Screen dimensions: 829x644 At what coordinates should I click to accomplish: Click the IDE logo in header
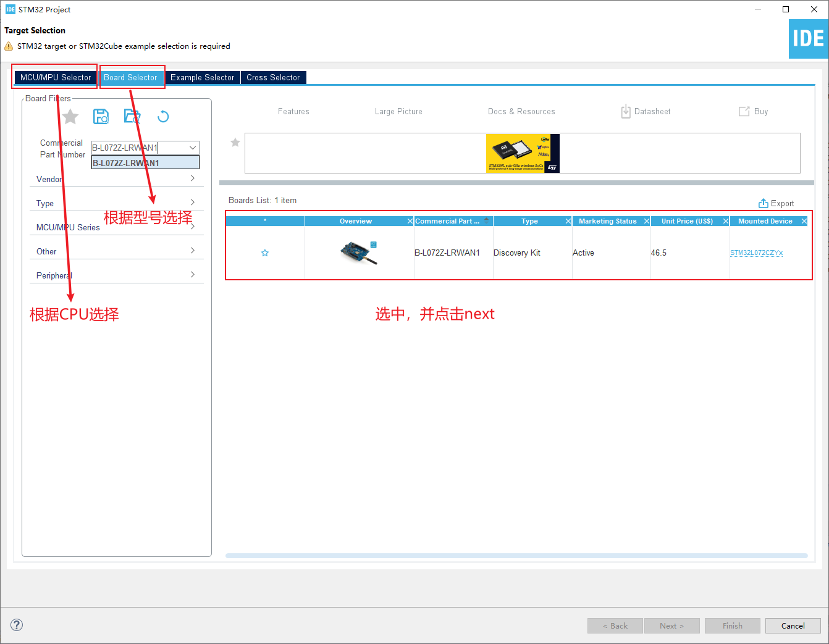(x=809, y=39)
